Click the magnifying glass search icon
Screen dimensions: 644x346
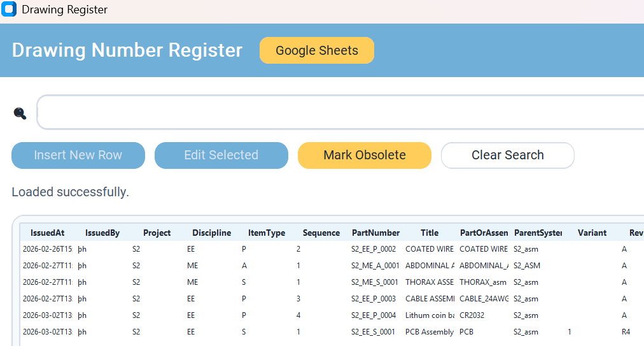pos(20,113)
